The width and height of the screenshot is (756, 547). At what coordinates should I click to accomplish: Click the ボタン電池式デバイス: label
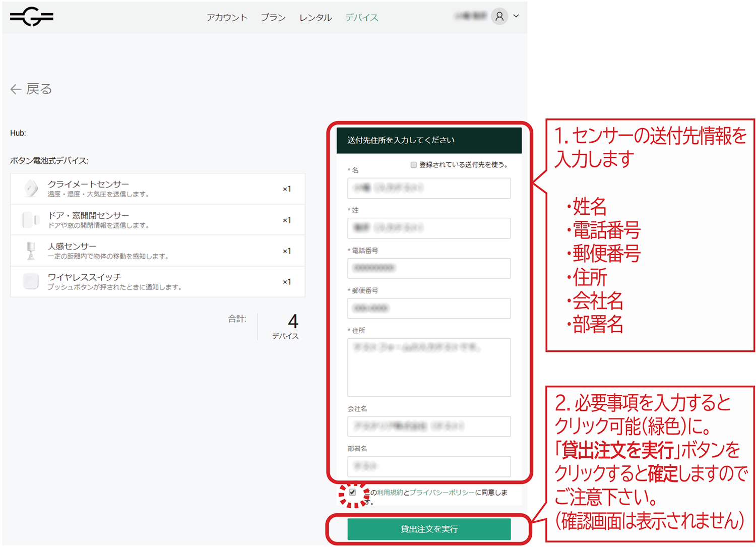pyautogui.click(x=49, y=161)
